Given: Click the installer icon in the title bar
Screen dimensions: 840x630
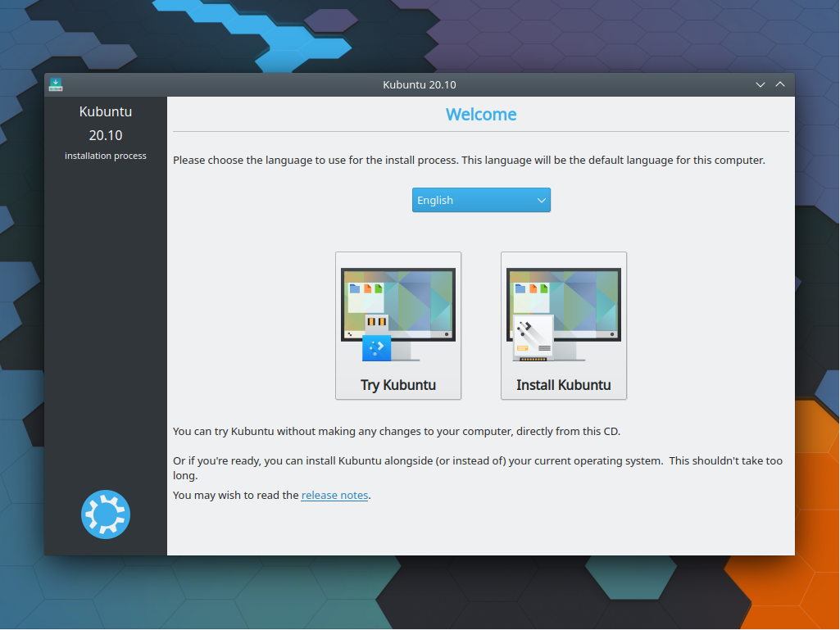Looking at the screenshot, I should [56, 84].
